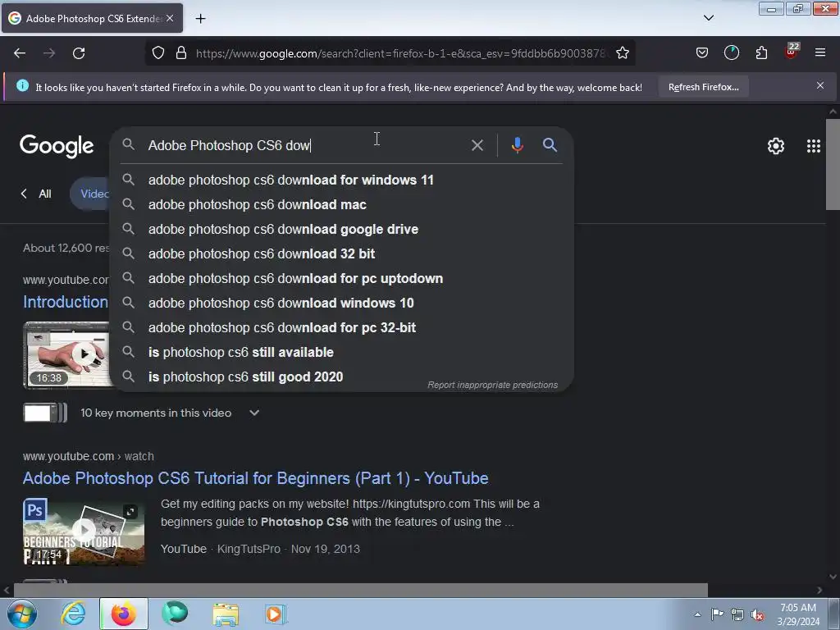The image size is (840, 630).
Task: Click the muted volume tray icon
Action: pyautogui.click(x=757, y=614)
